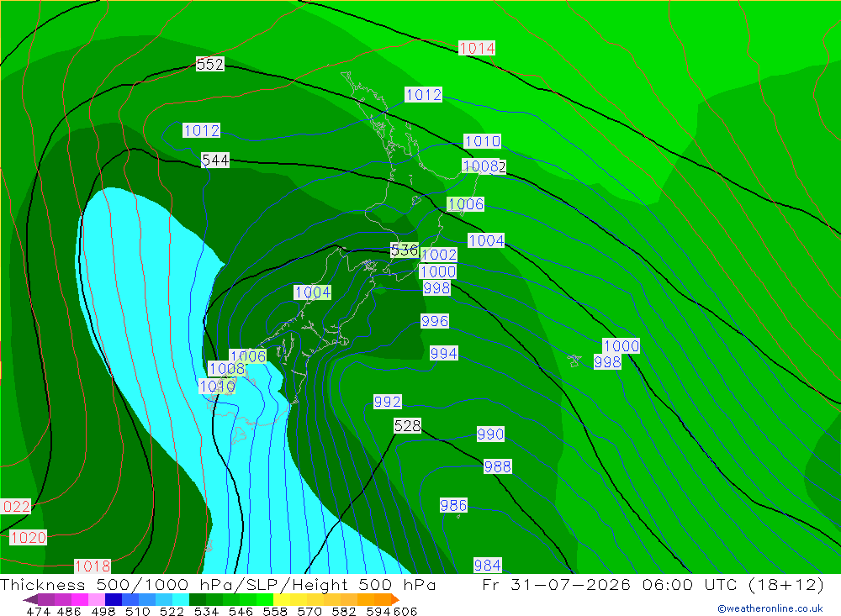
Task: Click the magenta legend swatch in the color bar
Action: pyautogui.click(x=79, y=599)
